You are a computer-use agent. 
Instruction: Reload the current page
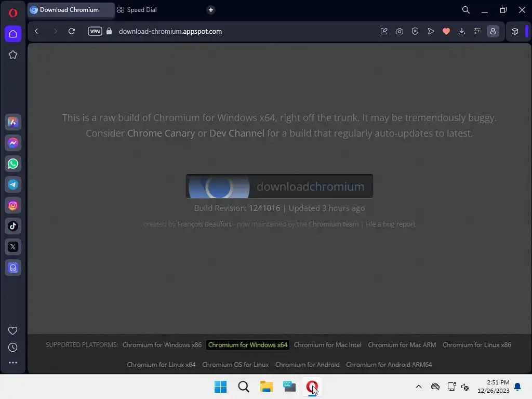[72, 31]
